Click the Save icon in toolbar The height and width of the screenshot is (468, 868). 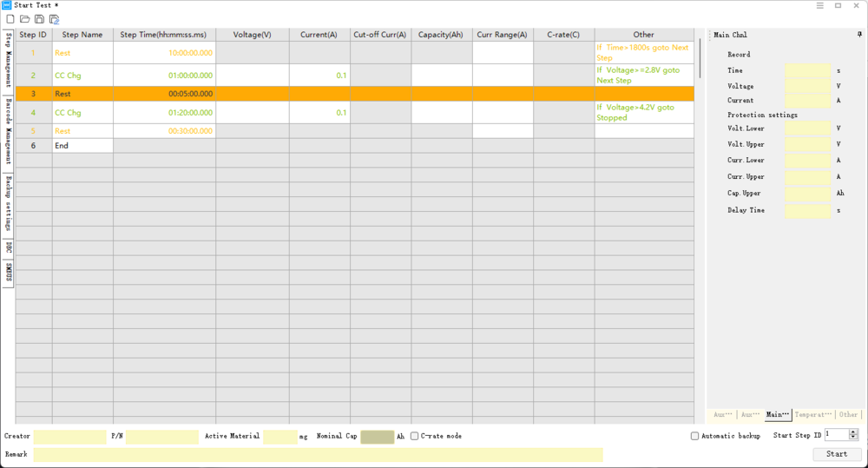pyautogui.click(x=39, y=19)
